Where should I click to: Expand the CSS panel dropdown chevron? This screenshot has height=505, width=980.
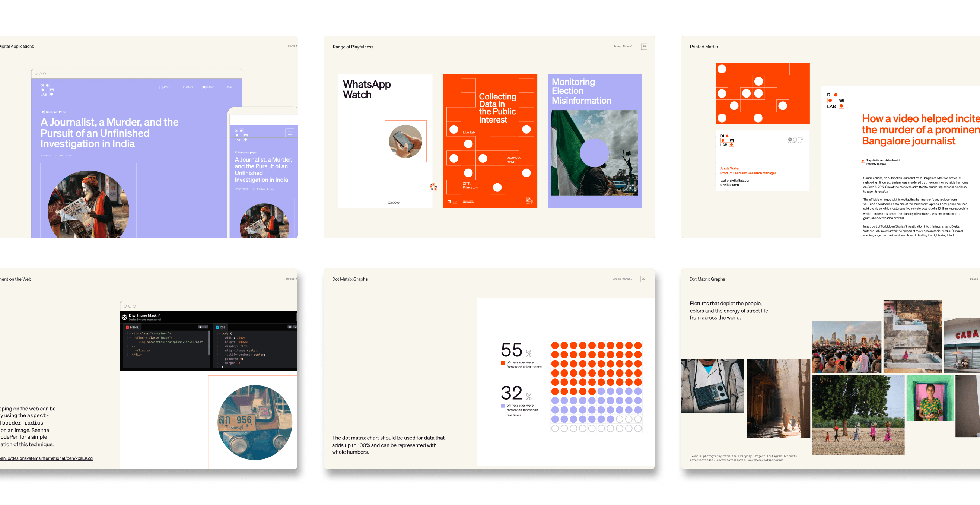point(295,327)
